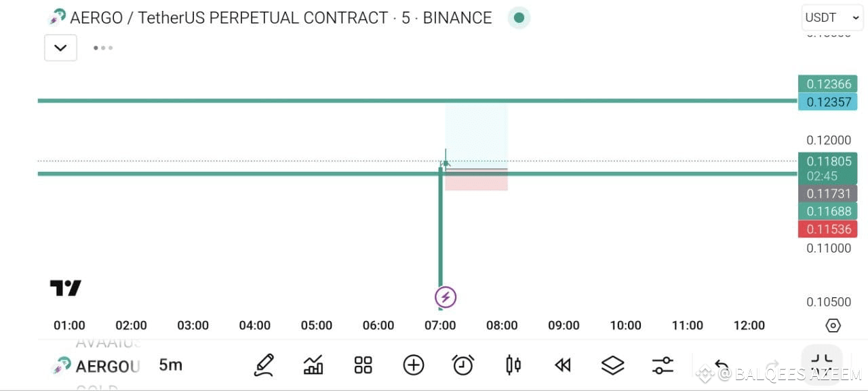
Task: Exit fullscreen using the collapse arrows icon
Action: [x=822, y=365]
